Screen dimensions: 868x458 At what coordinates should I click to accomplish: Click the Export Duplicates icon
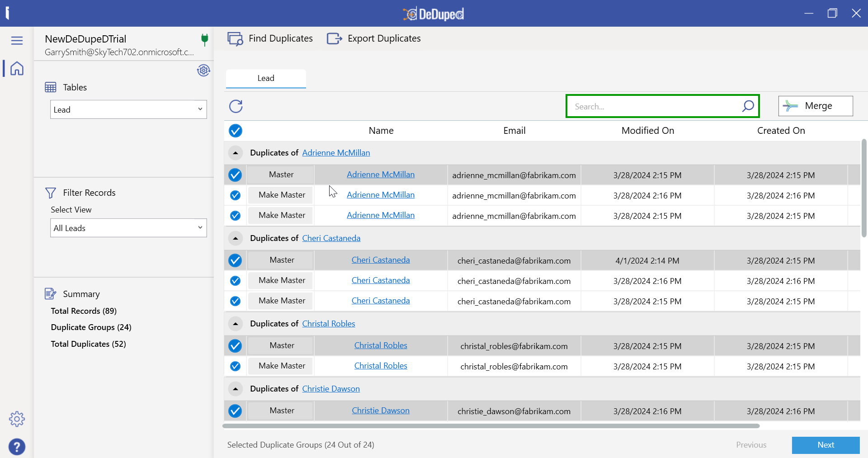(334, 39)
